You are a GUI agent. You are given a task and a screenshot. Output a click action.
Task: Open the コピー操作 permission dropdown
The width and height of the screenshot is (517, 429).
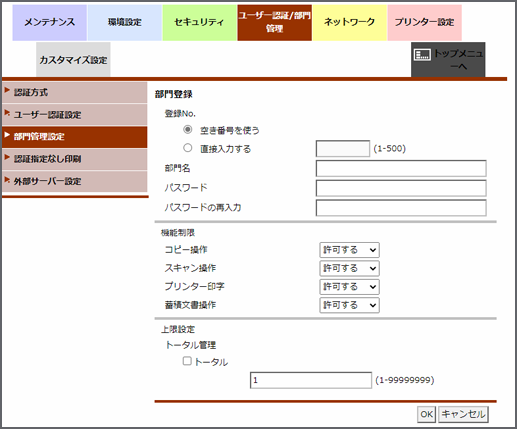point(349,250)
